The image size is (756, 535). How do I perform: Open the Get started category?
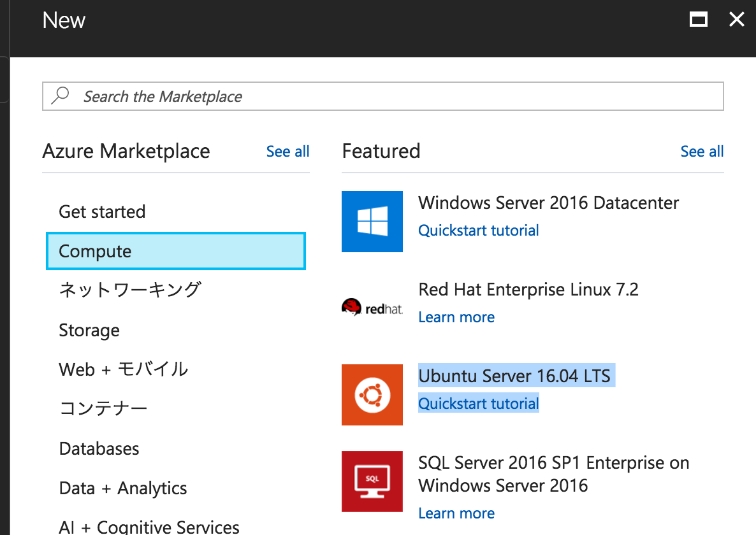(102, 211)
